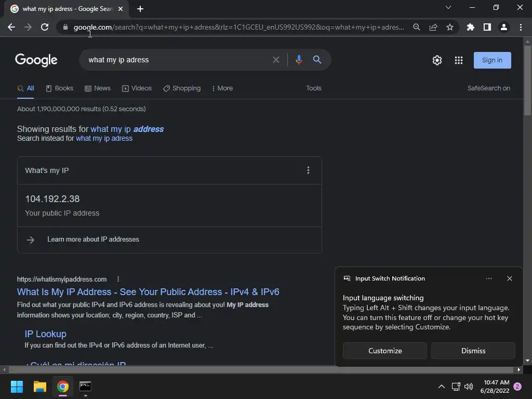Screen dimensions: 532x399
Task: Open Learn more about IP addresses
Action: [93, 239]
